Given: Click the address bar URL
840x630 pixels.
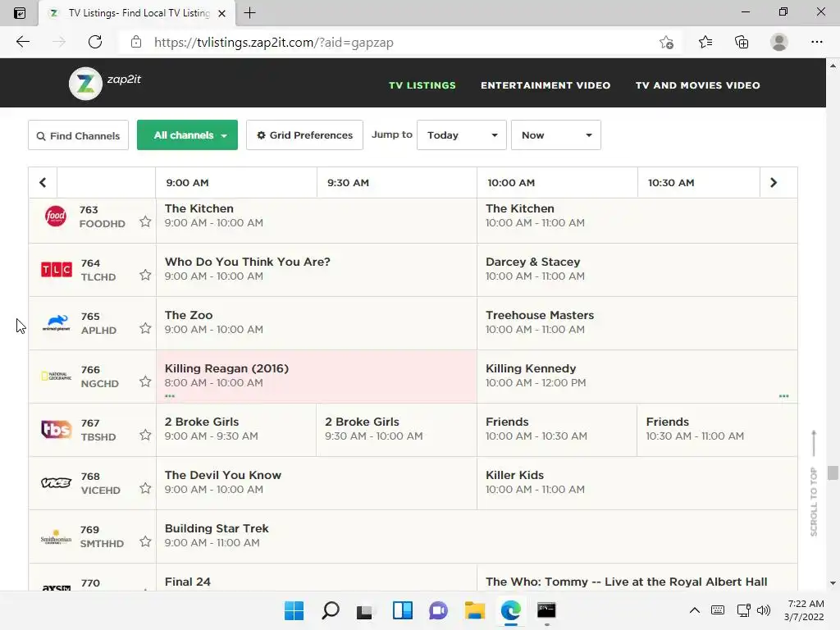Looking at the screenshot, I should pos(274,43).
